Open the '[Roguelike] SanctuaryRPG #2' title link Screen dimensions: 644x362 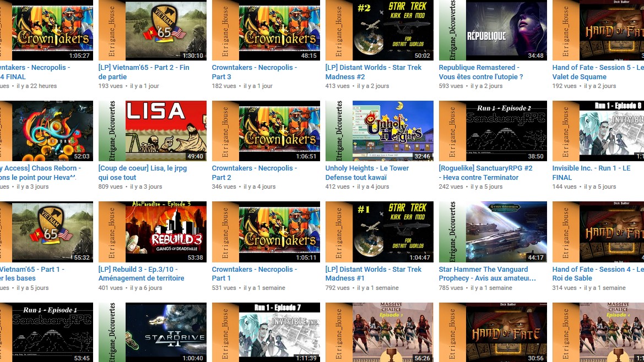tap(485, 173)
